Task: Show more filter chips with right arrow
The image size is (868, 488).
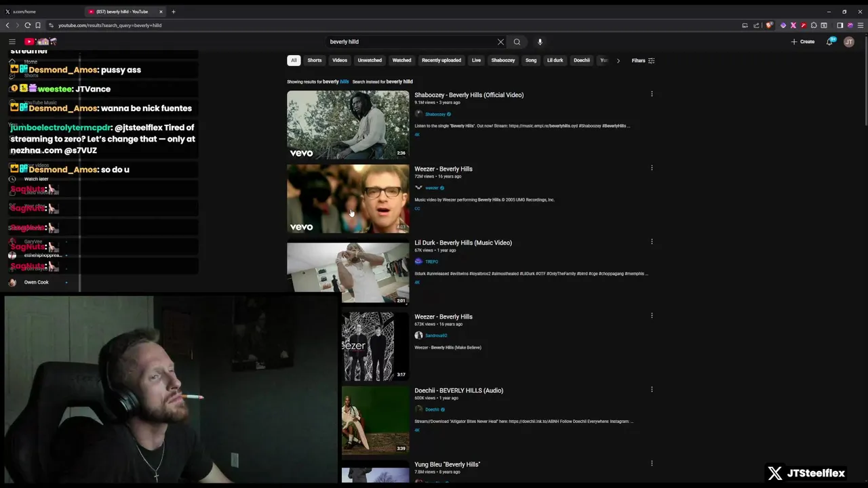Action: (x=618, y=60)
